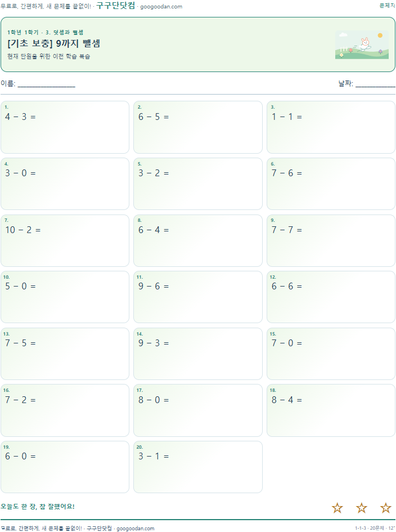Click the footer googoodan.com link

[135, 528]
